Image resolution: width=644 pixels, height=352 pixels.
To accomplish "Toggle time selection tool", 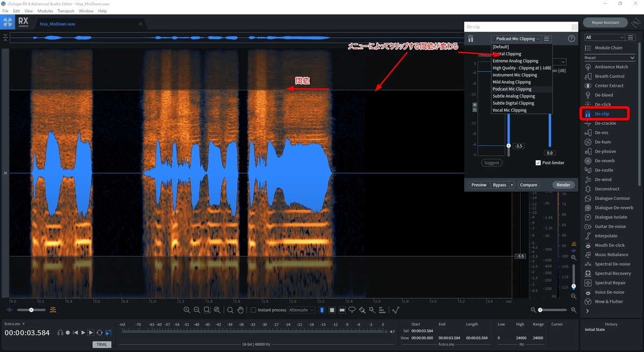I will (322, 310).
